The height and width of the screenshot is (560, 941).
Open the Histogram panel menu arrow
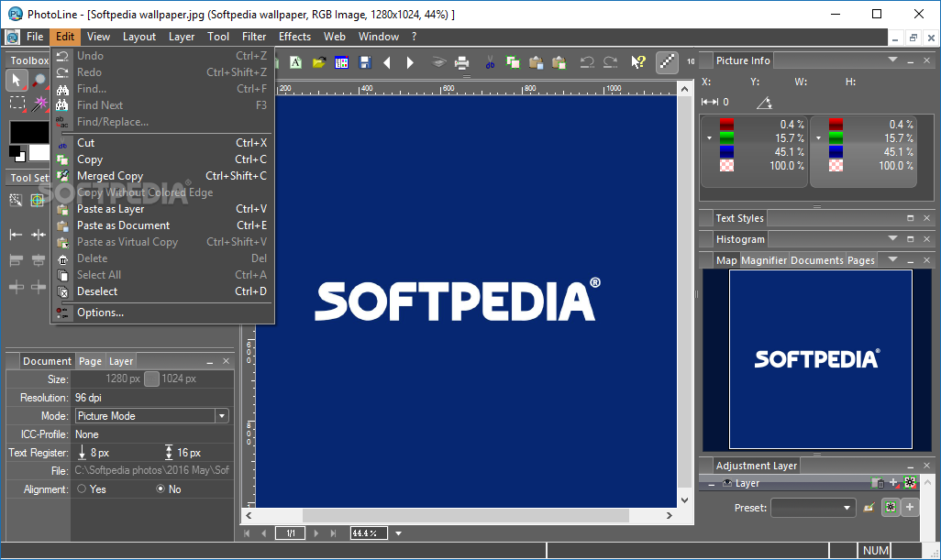[892, 238]
